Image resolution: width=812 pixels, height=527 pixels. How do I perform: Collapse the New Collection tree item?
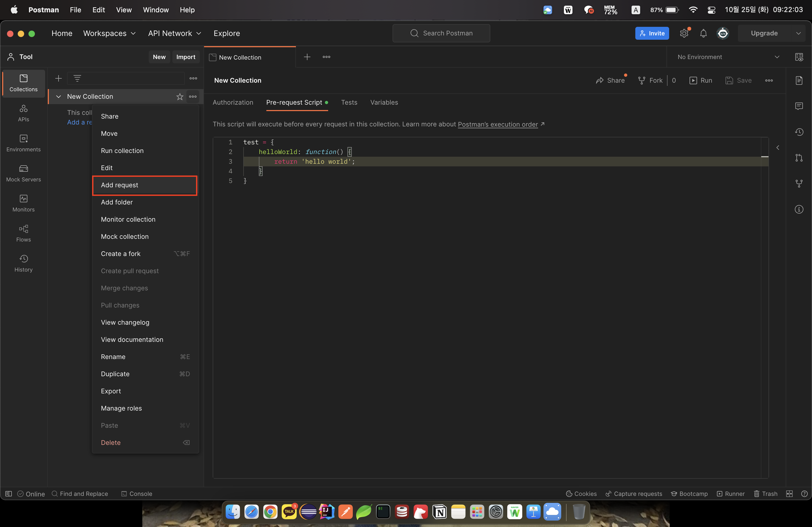[58, 97]
